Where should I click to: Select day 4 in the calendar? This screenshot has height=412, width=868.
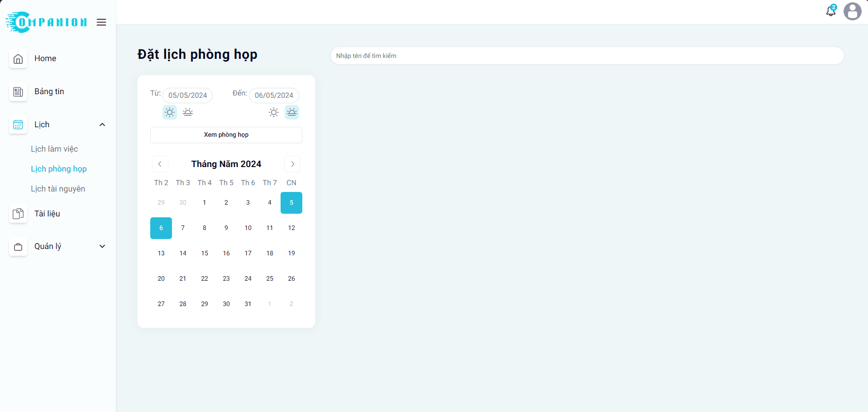[270, 203]
